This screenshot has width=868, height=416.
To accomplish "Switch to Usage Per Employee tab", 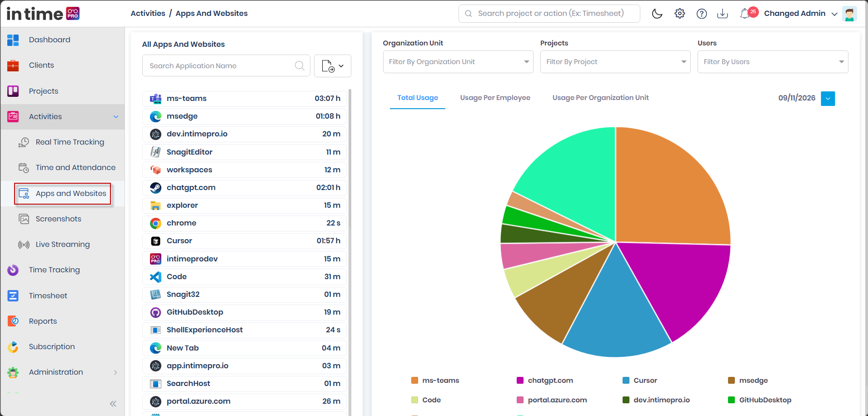I will (495, 98).
